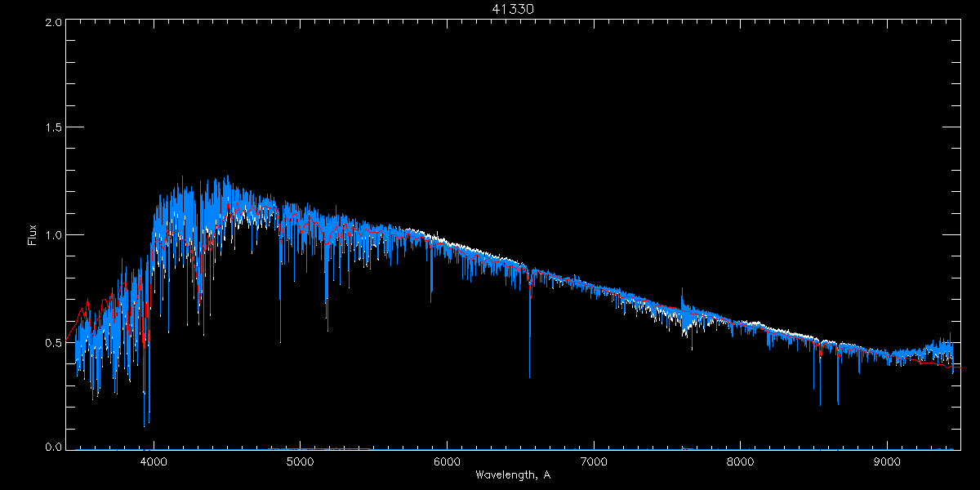This screenshot has height=490, width=980.
Task: Select the 7000 x-axis tick label
Action: pos(594,461)
